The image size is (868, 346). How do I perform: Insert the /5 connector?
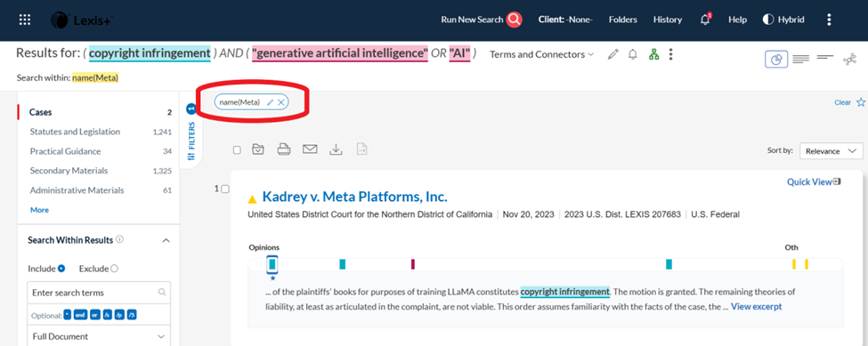coord(132,315)
